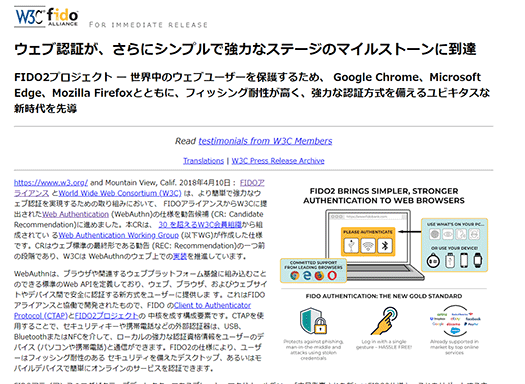525x384 pixels.
Task: Click the finger tap gesture icon
Action: coord(384,321)
